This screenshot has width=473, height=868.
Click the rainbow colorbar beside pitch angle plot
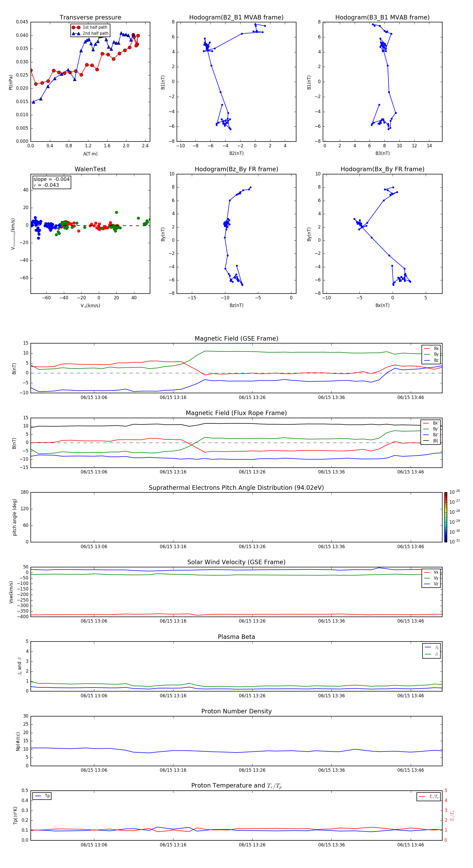tap(446, 517)
